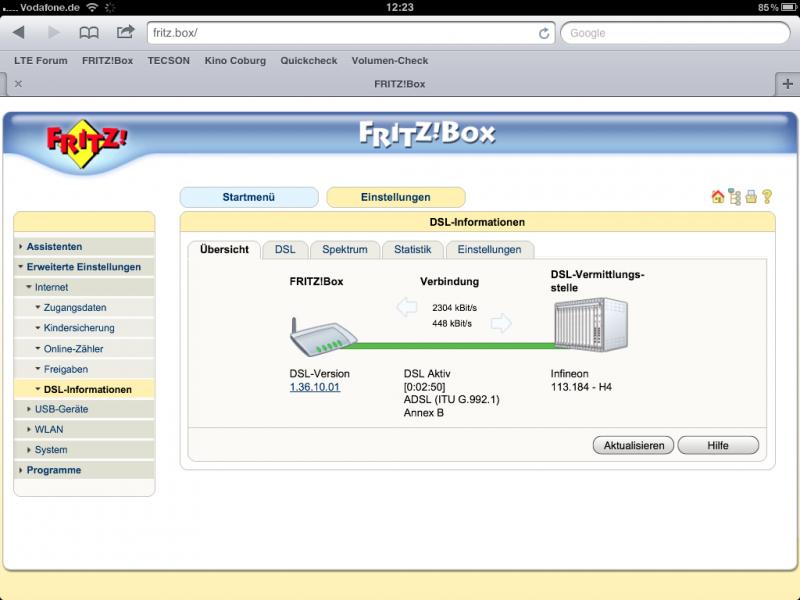This screenshot has width=800, height=600.
Task: Select the FRITZ!Box browser tab title
Action: [x=399, y=84]
